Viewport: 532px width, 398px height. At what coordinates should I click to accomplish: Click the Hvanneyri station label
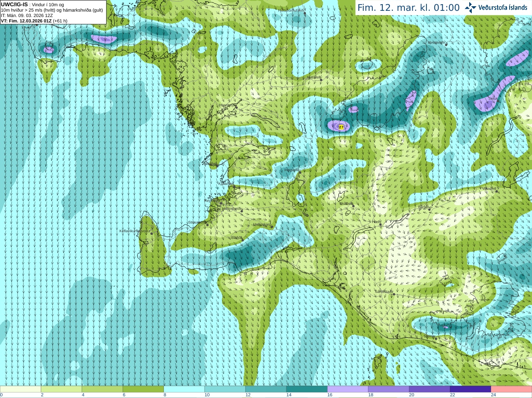click(227, 106)
